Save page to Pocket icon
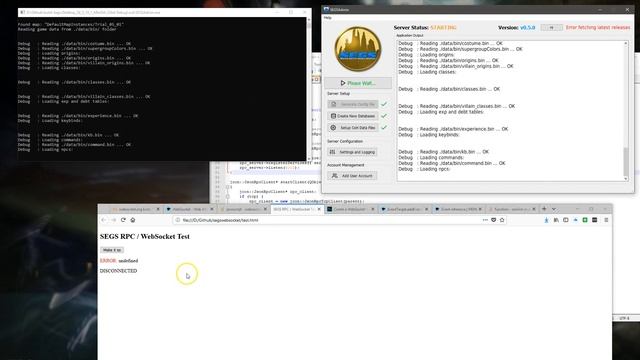 tap(493, 220)
